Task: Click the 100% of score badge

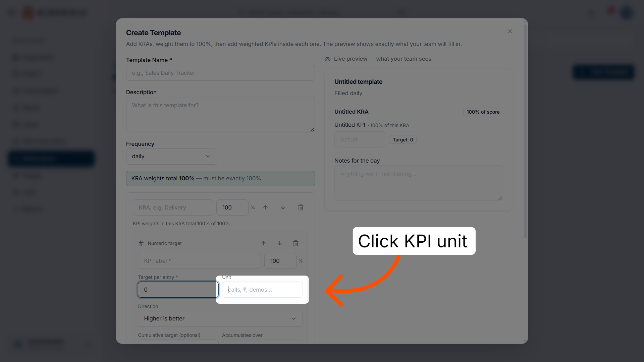Action: tap(483, 112)
